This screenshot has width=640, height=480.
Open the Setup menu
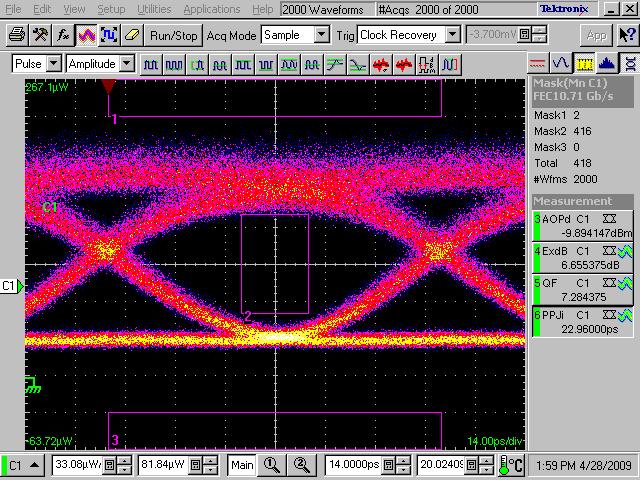tap(111, 9)
